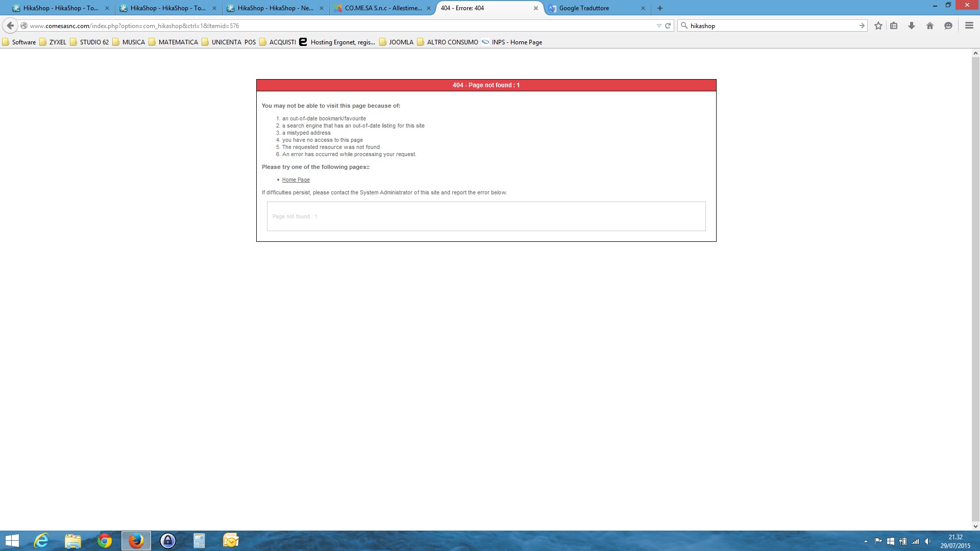Expand the URL history dropdown arrow
This screenshot has height=551, width=980.
click(659, 26)
